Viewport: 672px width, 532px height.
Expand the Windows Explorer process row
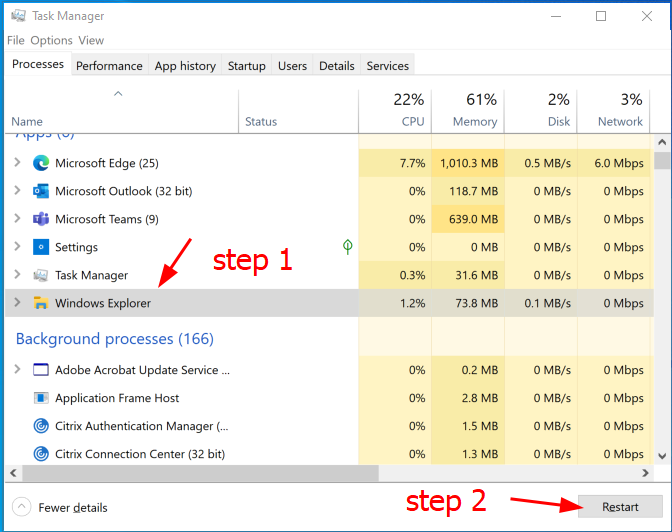pyautogui.click(x=17, y=302)
